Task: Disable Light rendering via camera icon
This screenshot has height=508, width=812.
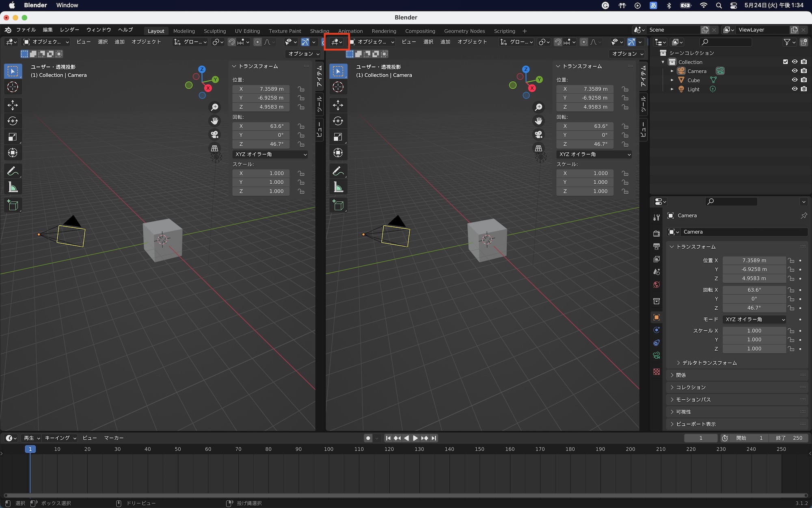Action: tap(804, 89)
